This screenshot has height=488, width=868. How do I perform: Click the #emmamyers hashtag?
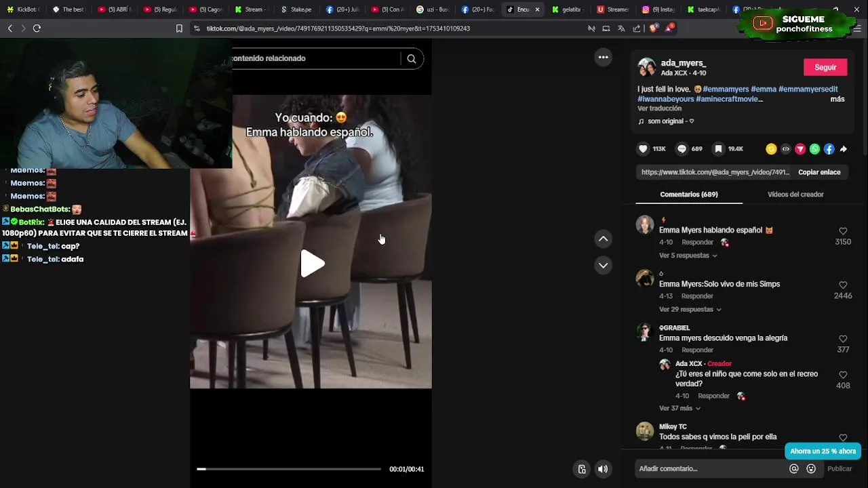pyautogui.click(x=726, y=89)
